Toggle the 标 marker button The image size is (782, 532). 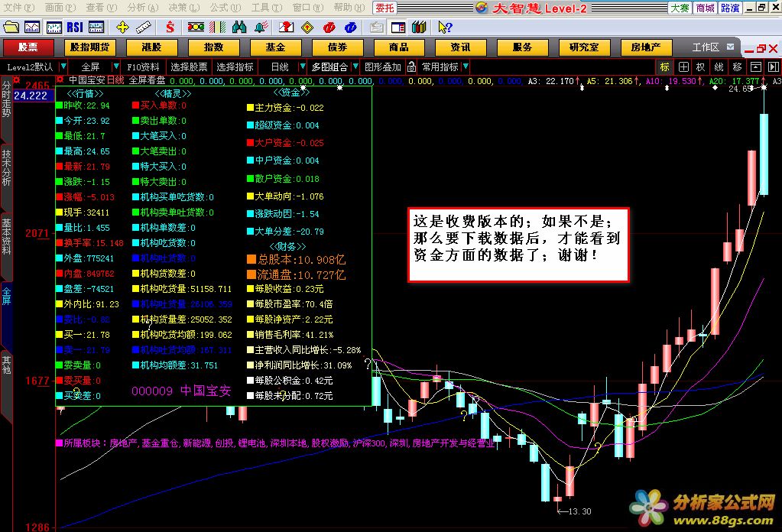[x=665, y=66]
